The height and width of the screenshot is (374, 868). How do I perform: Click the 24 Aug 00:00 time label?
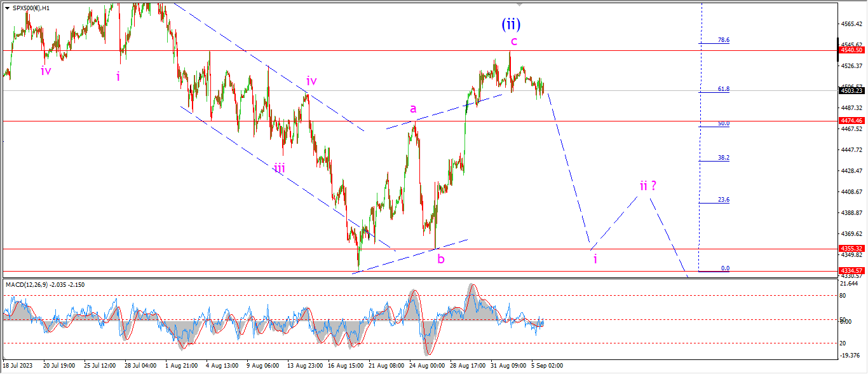pyautogui.click(x=426, y=366)
